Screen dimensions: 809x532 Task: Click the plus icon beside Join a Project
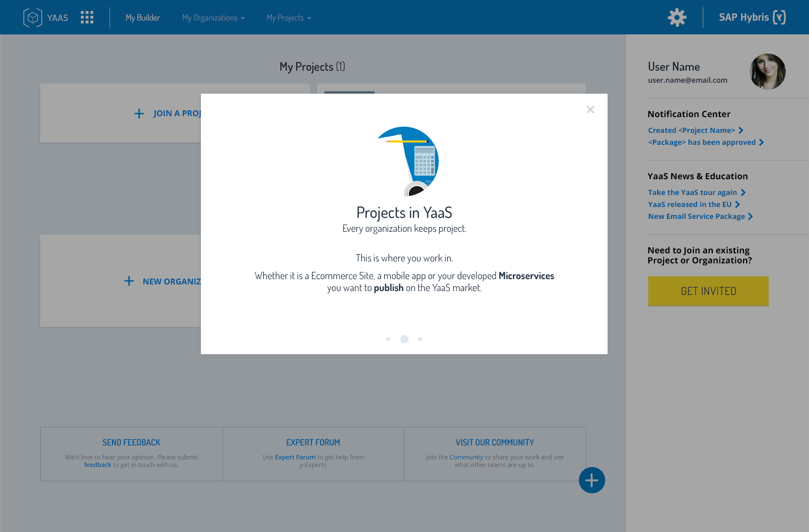click(139, 113)
